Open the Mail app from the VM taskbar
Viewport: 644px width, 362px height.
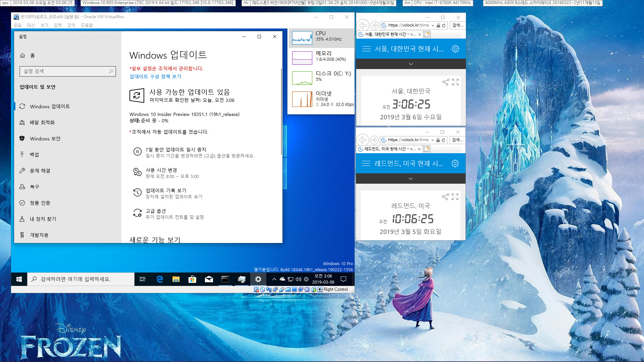click(209, 279)
